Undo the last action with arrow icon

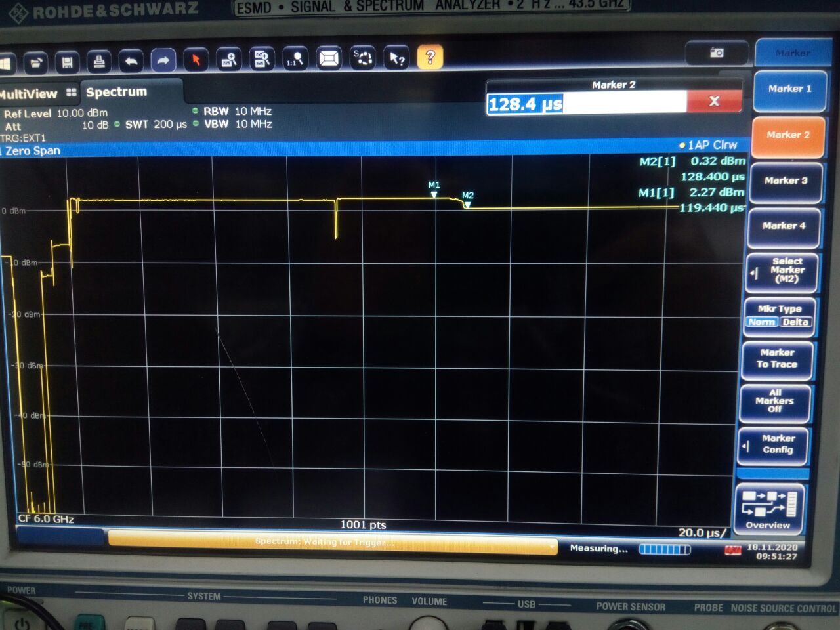point(131,61)
